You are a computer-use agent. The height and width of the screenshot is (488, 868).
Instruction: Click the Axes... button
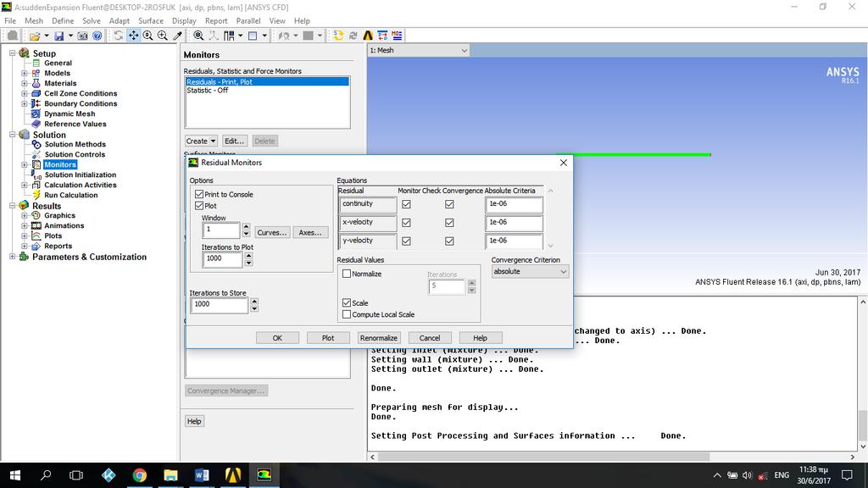coord(310,232)
